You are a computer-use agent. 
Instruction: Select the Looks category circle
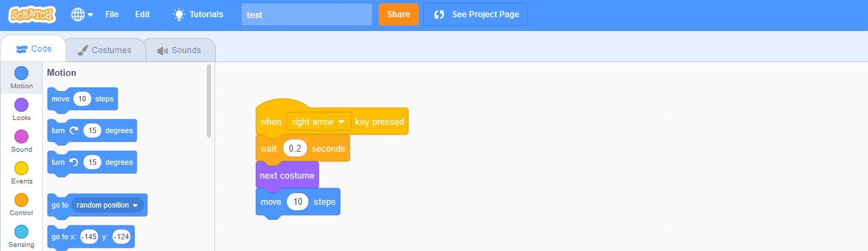pos(21,105)
